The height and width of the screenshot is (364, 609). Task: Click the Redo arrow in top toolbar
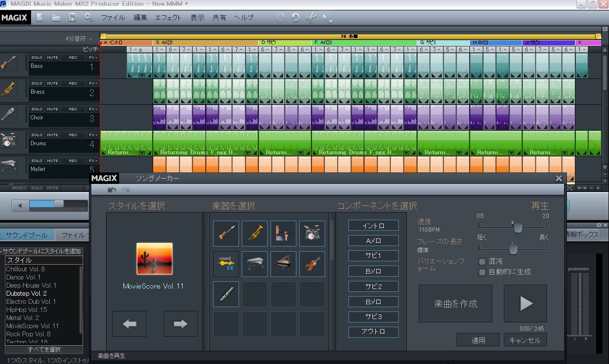(x=281, y=18)
